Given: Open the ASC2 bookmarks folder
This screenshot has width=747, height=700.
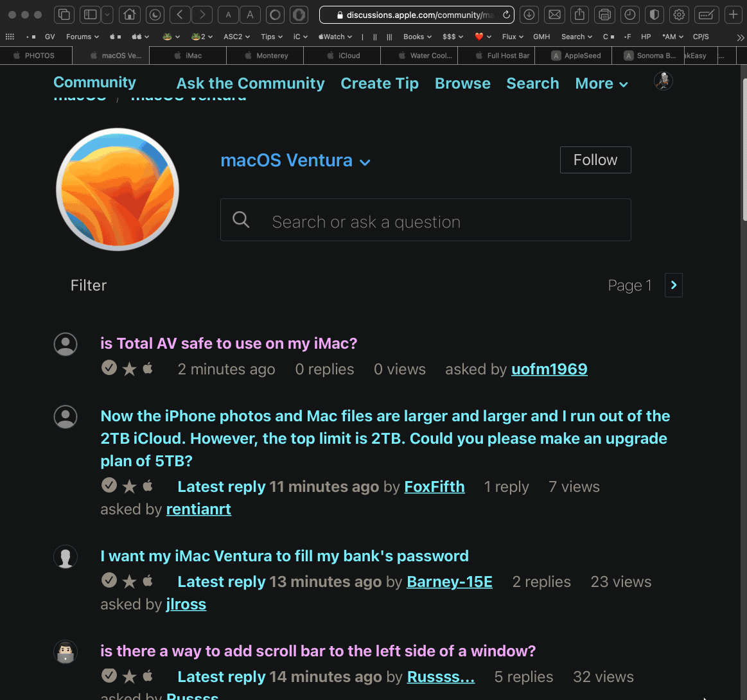Looking at the screenshot, I should (236, 37).
